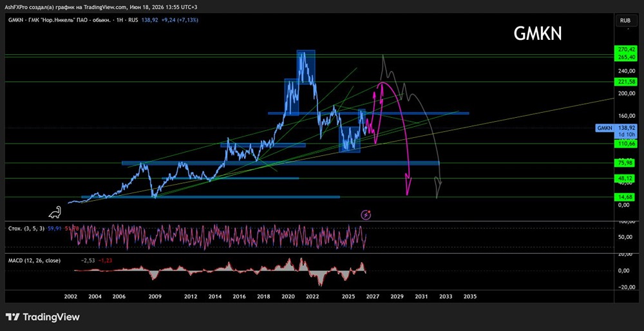Click the large white GMKN text annotation
The height and width of the screenshot is (331, 644).
tap(538, 34)
